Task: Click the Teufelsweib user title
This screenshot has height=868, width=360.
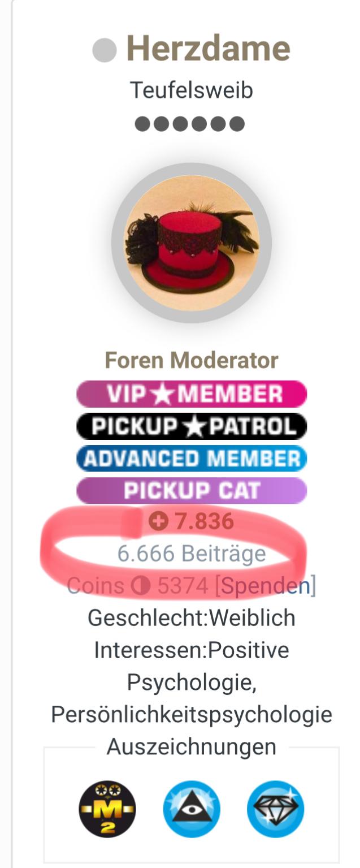Action: [192, 90]
